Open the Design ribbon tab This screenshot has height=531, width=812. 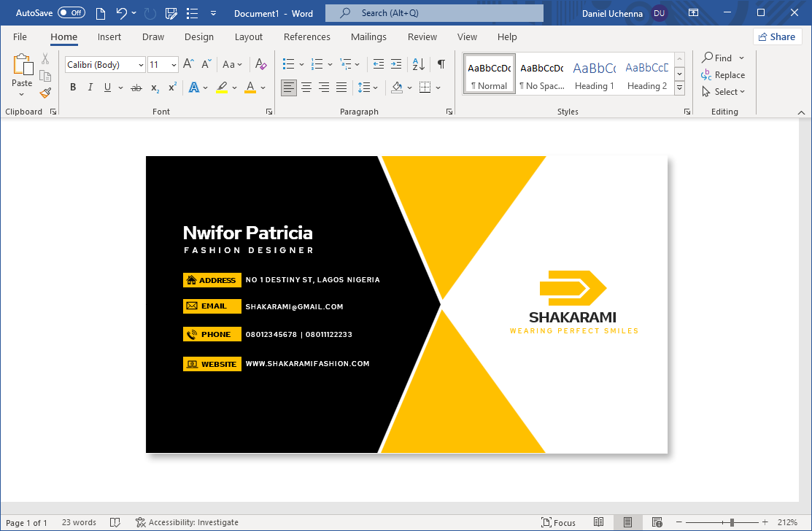198,37
